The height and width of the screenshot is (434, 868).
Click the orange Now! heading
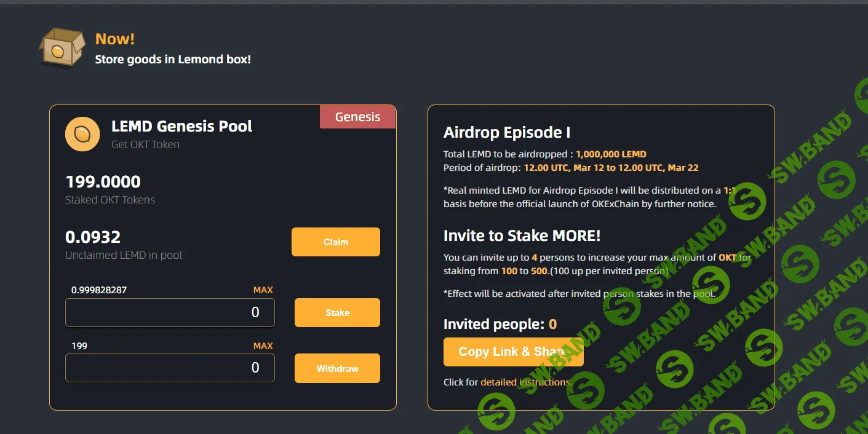point(115,39)
